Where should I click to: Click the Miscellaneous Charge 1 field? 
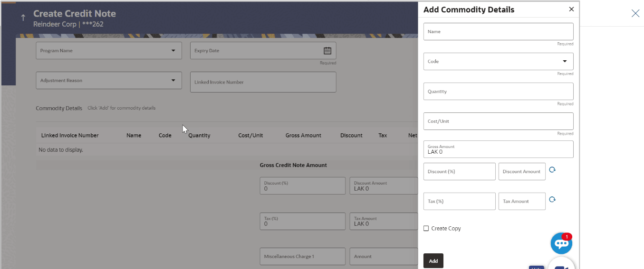pos(303,256)
